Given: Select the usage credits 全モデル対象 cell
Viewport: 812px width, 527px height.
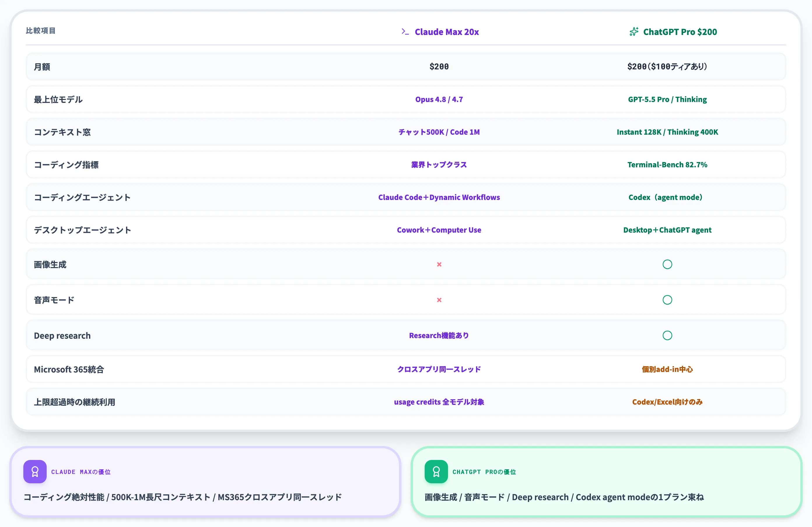Looking at the screenshot, I should pos(439,402).
